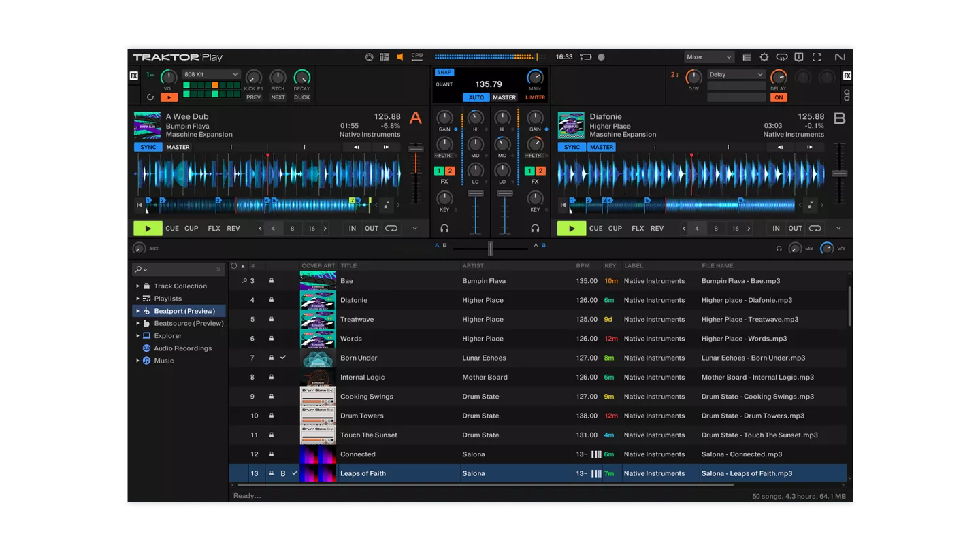Screen dimensions: 980x551
Task: Click the musical note icon on Deck B
Action: point(810,205)
